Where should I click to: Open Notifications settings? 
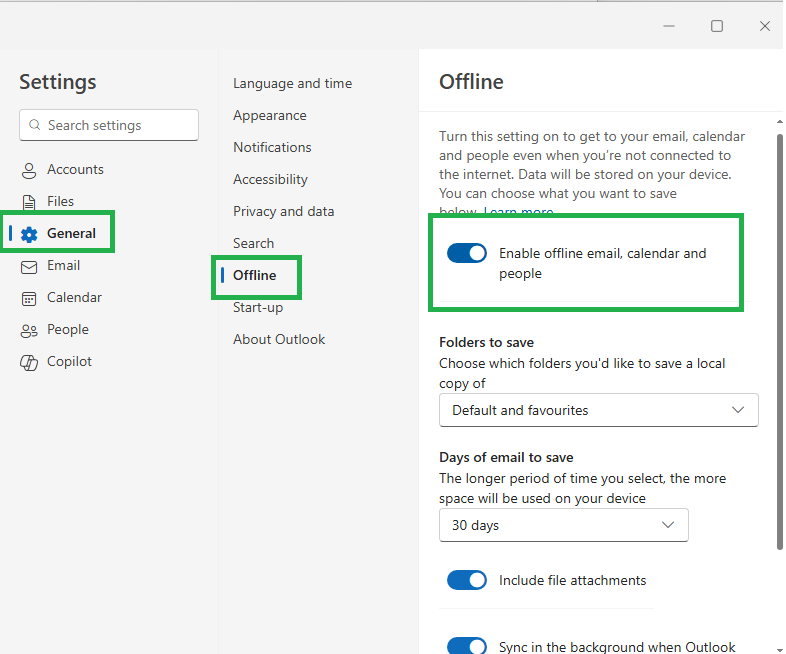(272, 147)
